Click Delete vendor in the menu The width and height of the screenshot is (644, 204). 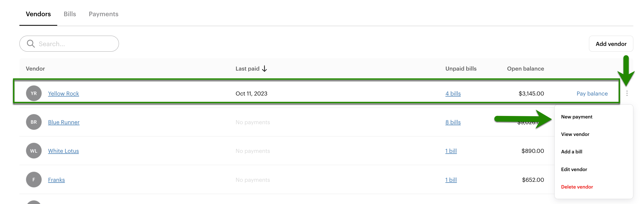tap(577, 187)
